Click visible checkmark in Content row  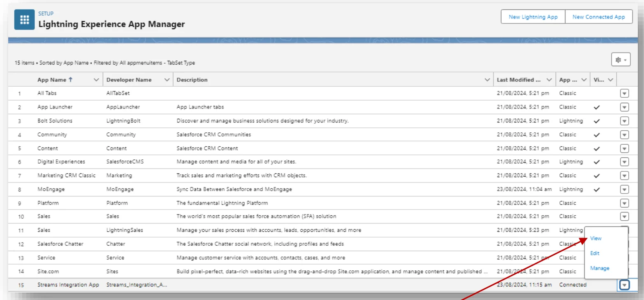point(597,148)
